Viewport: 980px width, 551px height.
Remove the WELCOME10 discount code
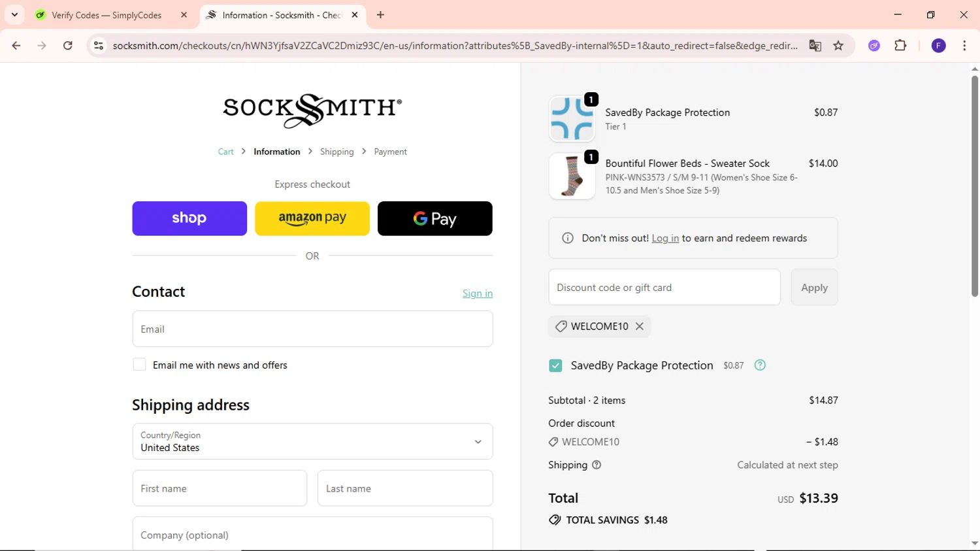pyautogui.click(x=640, y=326)
